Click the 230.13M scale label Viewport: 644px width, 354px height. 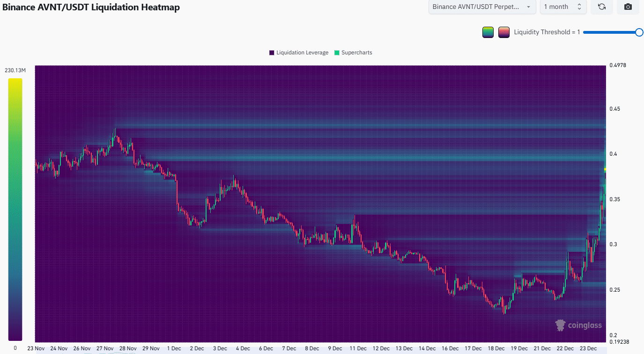point(15,69)
